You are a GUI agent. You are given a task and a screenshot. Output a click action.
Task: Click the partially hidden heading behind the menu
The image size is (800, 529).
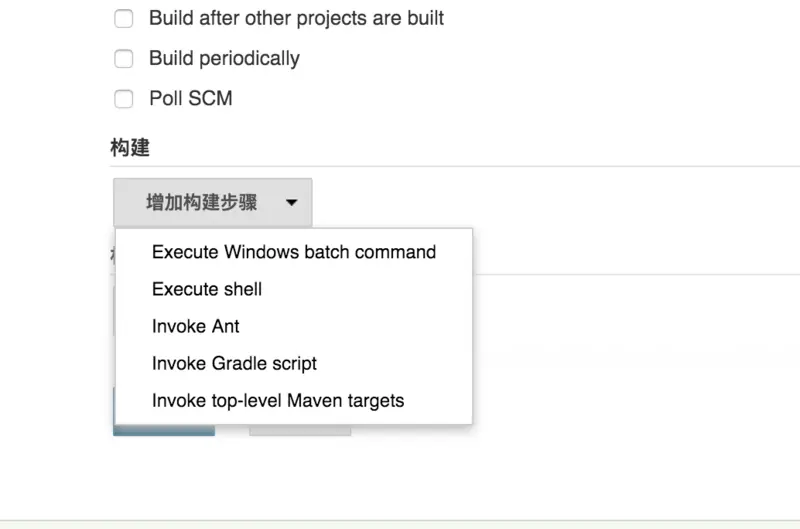click(x=112, y=255)
